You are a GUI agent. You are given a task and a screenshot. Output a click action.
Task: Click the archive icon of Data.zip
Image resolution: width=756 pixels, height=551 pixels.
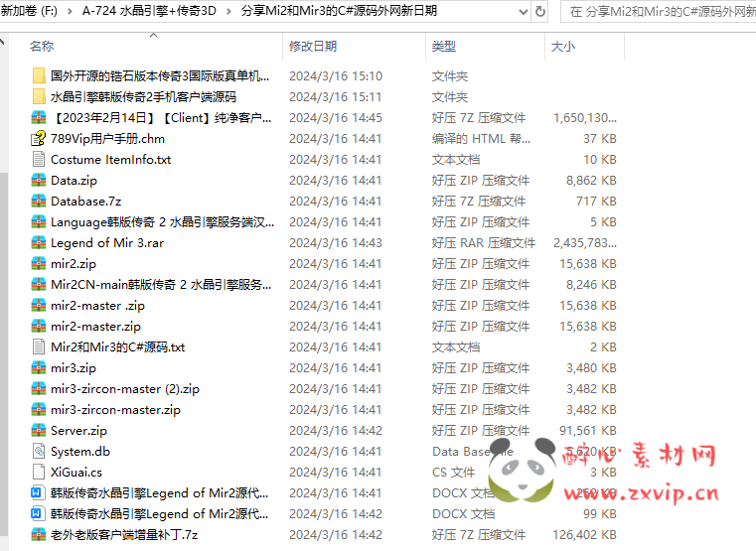point(39,180)
